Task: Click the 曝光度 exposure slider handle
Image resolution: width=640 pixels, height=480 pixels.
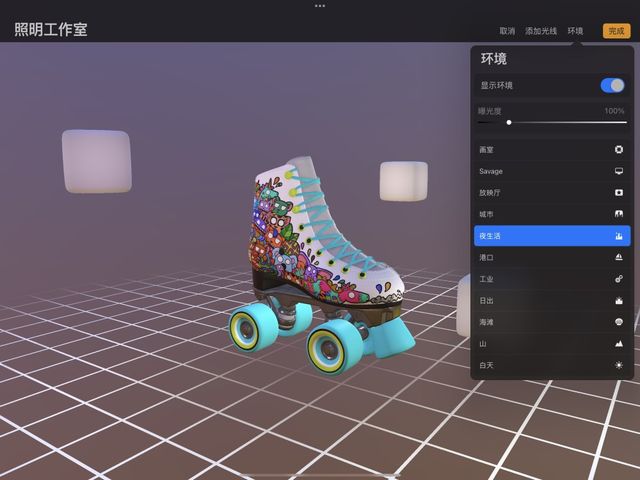Action: pos(509,122)
